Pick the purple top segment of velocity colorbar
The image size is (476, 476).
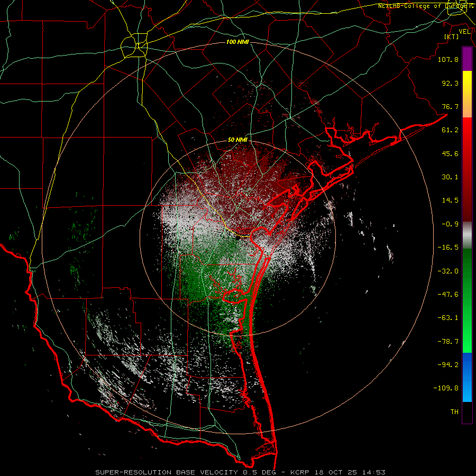coord(467,59)
